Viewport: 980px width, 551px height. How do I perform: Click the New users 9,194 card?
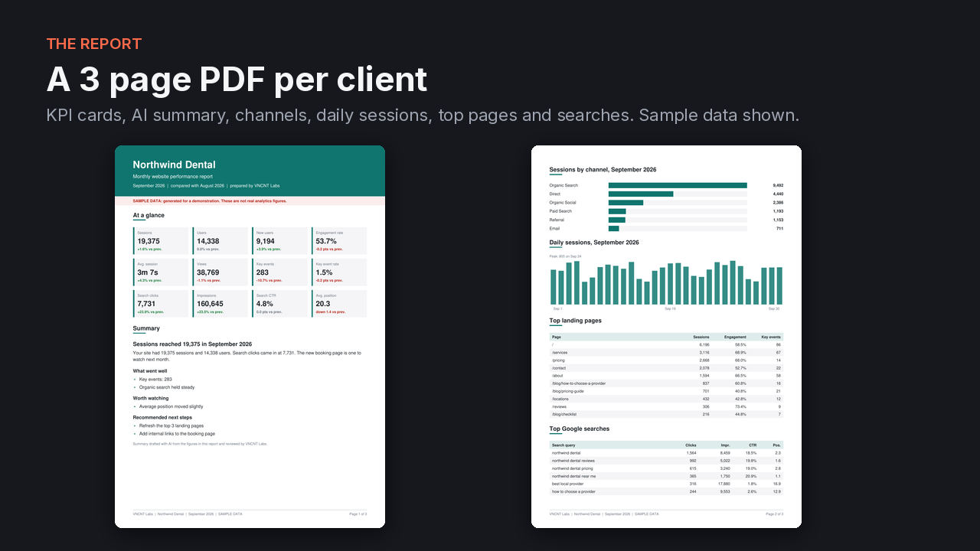[279, 240]
